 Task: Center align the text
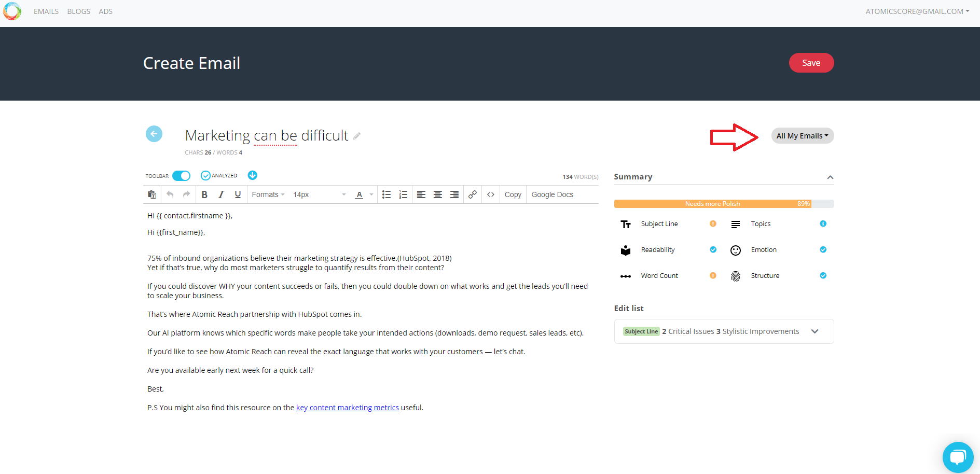pos(438,194)
